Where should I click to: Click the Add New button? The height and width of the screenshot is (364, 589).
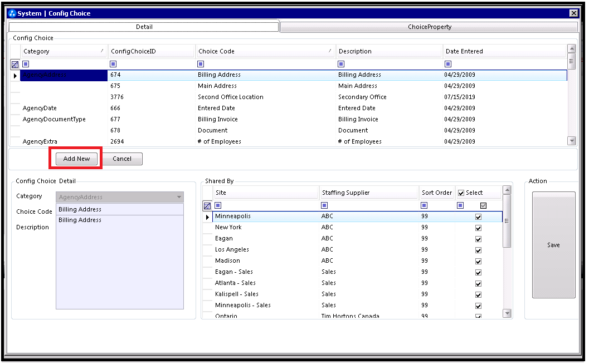(x=77, y=159)
